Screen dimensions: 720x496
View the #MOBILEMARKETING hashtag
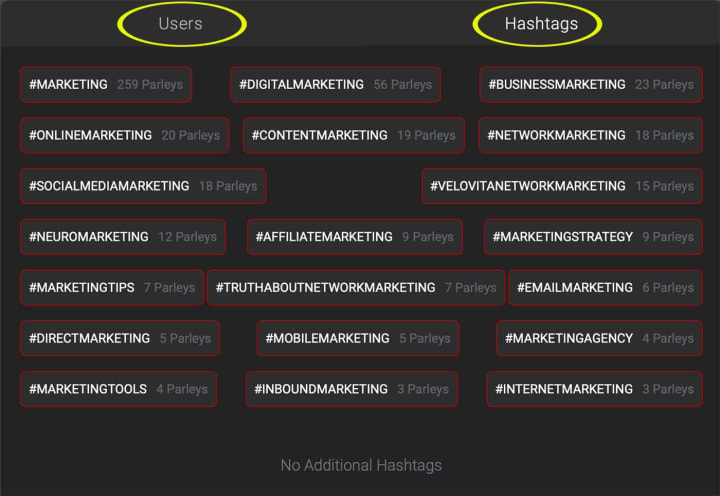358,338
